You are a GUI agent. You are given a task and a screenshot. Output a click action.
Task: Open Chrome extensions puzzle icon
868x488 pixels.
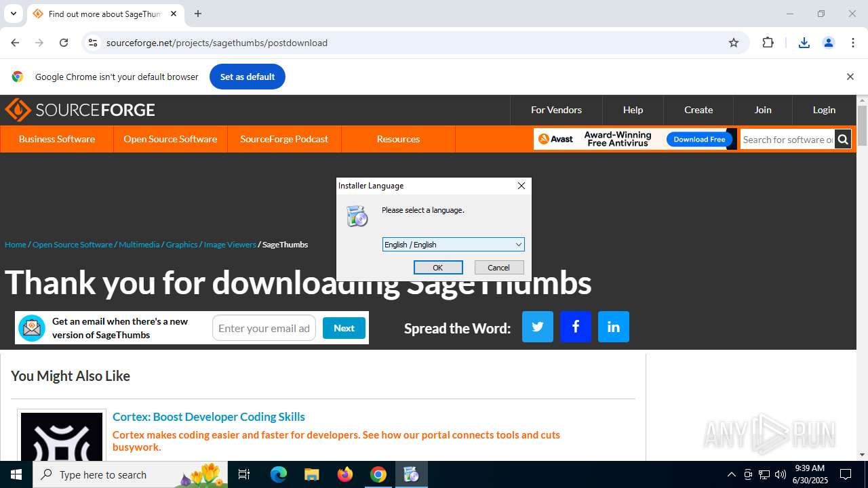point(768,43)
